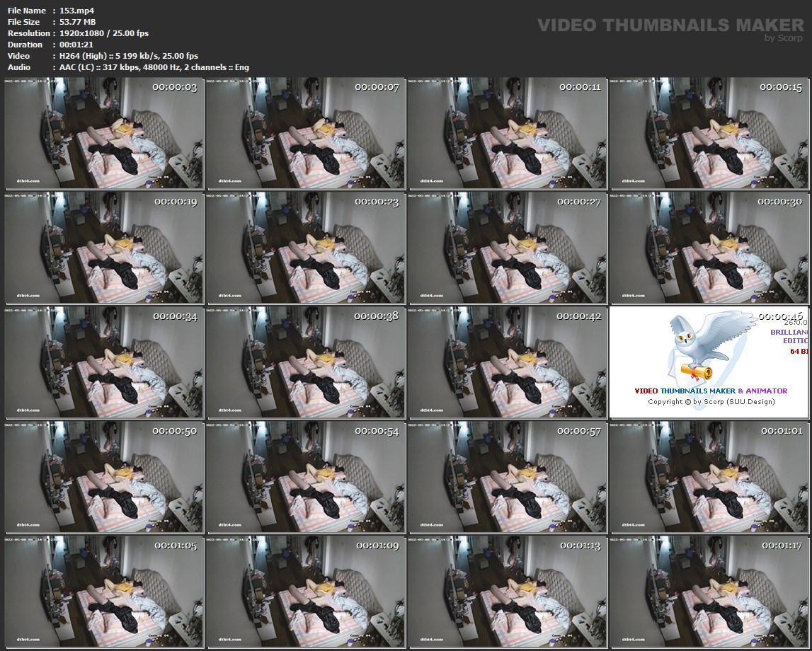Screen dimensions: 812x651
Task: Click the 'File Name' label
Action: tap(27, 11)
